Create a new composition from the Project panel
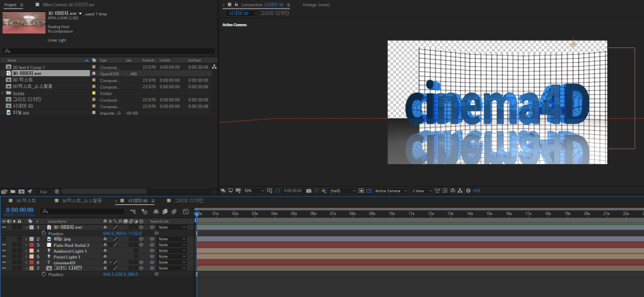Viewport: 644px width, 297px height. pyautogui.click(x=21, y=192)
